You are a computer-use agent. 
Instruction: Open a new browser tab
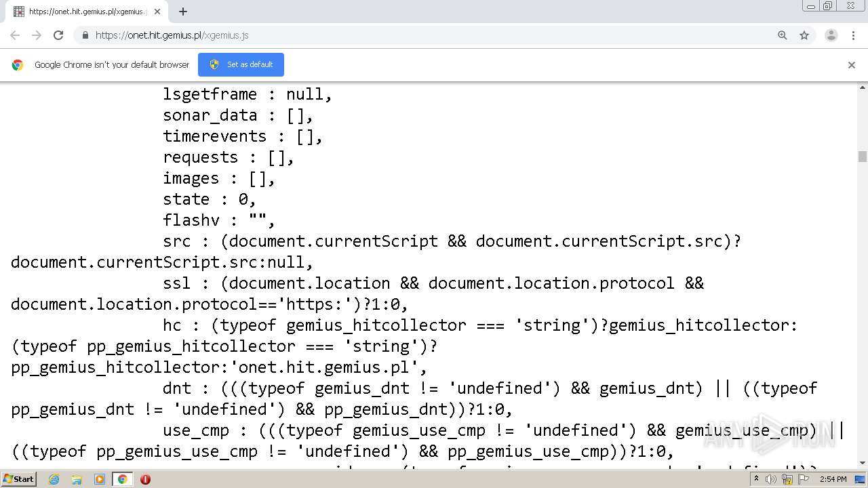(183, 12)
